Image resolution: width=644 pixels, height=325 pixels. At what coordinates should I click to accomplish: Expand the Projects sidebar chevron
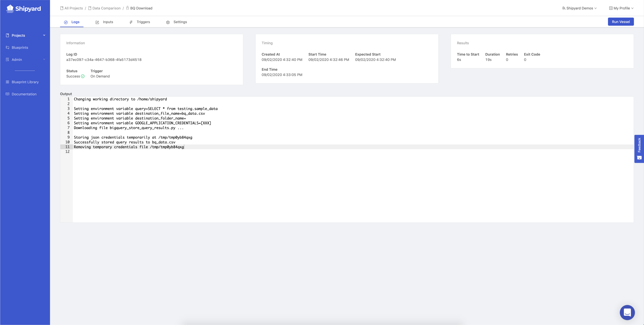click(x=44, y=35)
